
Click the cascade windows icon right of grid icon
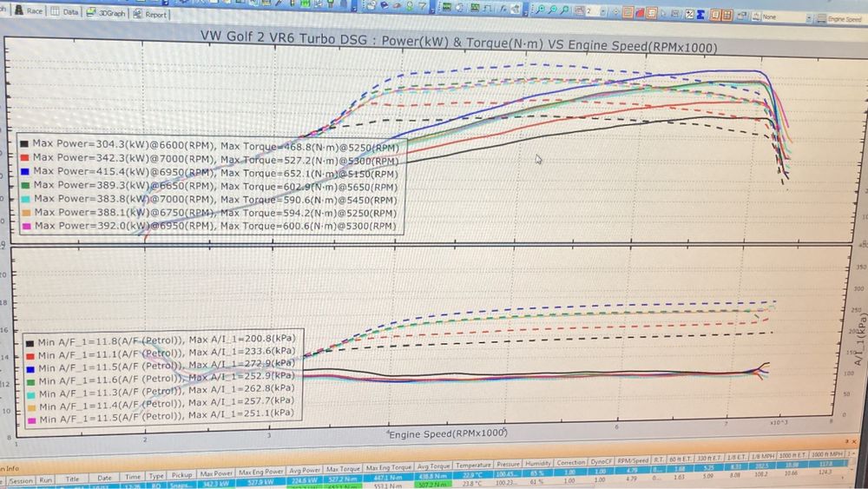pyautogui.click(x=742, y=16)
